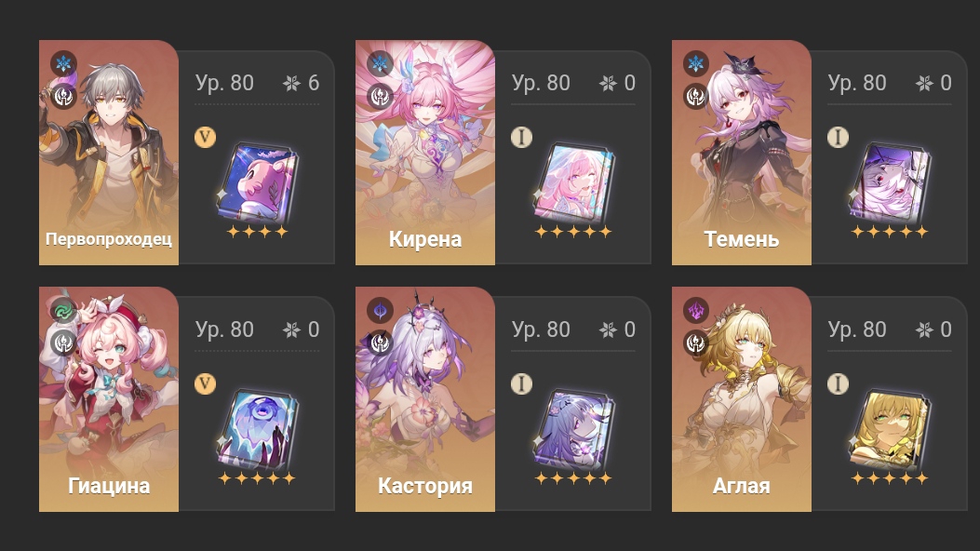The width and height of the screenshot is (980, 551).
Task: Click the Гиацина character name label
Action: [109, 486]
